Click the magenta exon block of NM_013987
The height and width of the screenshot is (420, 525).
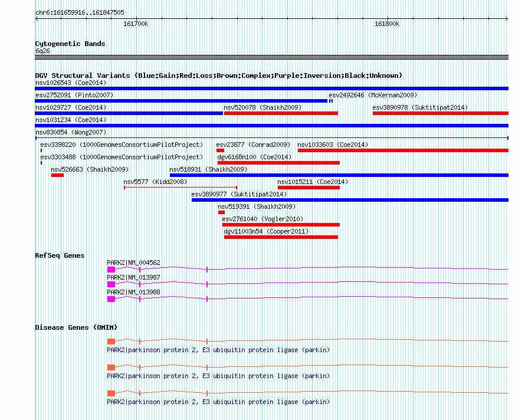coord(111,284)
